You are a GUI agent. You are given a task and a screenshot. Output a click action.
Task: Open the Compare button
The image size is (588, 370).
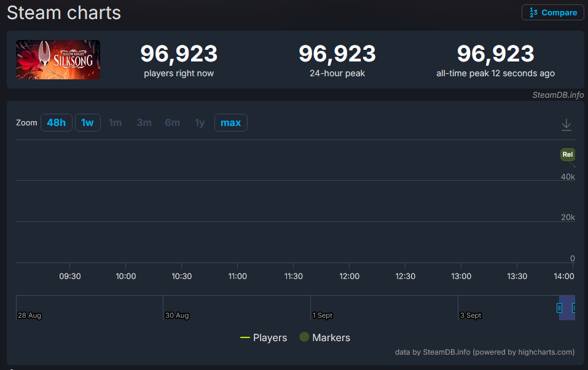553,12
